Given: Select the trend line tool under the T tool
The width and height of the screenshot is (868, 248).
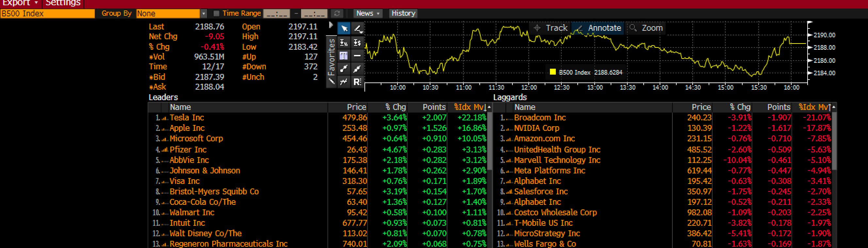Looking at the screenshot, I should click(344, 69).
